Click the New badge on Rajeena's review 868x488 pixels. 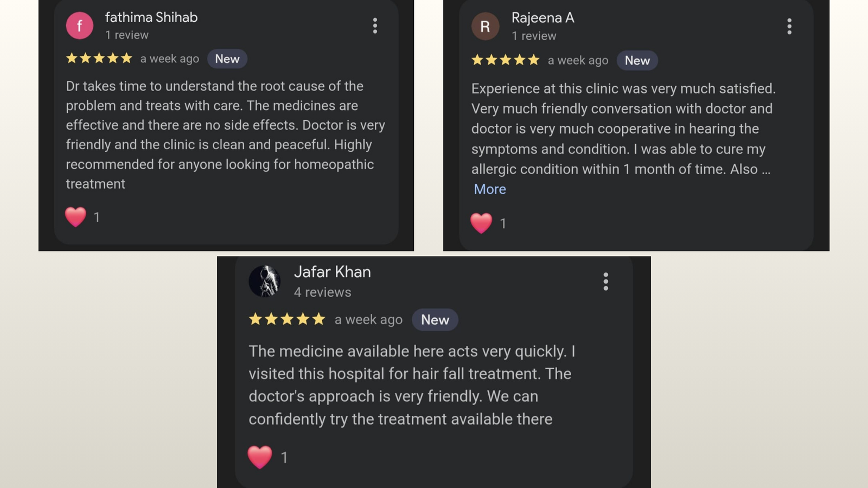pyautogui.click(x=637, y=61)
